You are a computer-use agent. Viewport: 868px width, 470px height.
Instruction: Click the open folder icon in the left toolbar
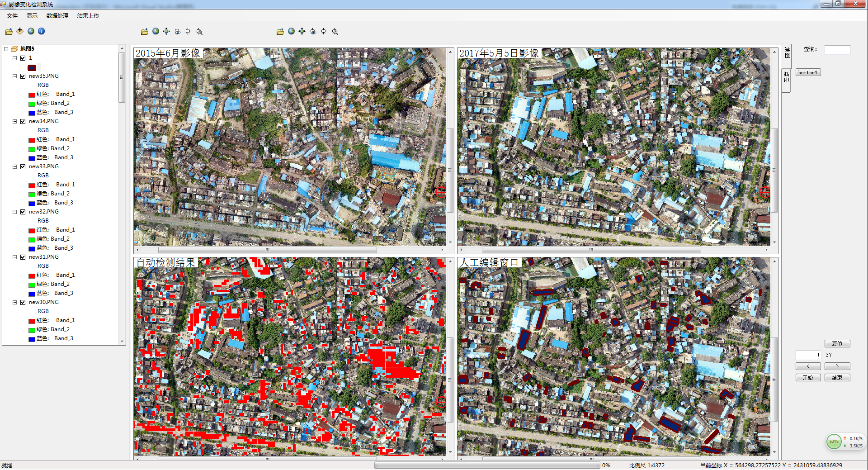tap(9, 31)
